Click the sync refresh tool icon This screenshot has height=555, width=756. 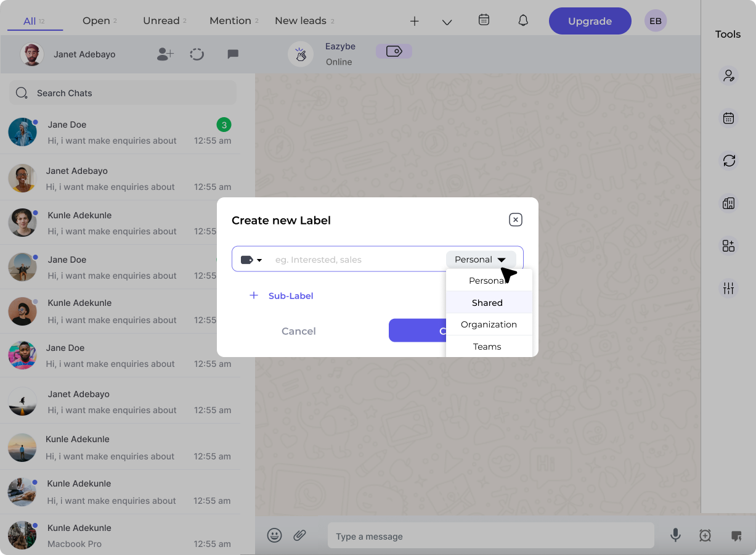click(x=729, y=161)
